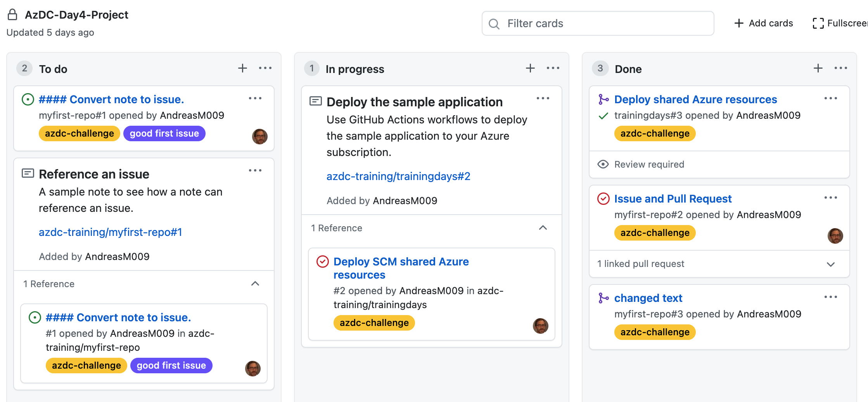Open the ellipsis menu of the Done column

click(840, 68)
